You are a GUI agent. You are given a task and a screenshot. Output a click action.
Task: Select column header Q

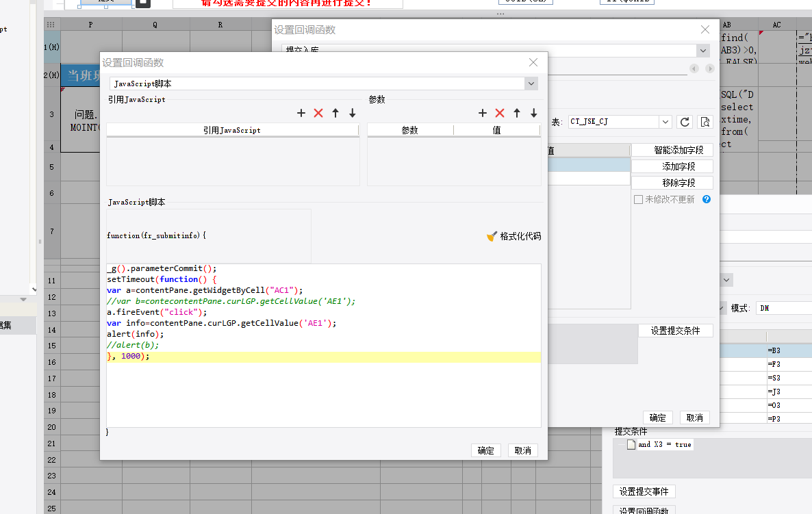tap(155, 25)
